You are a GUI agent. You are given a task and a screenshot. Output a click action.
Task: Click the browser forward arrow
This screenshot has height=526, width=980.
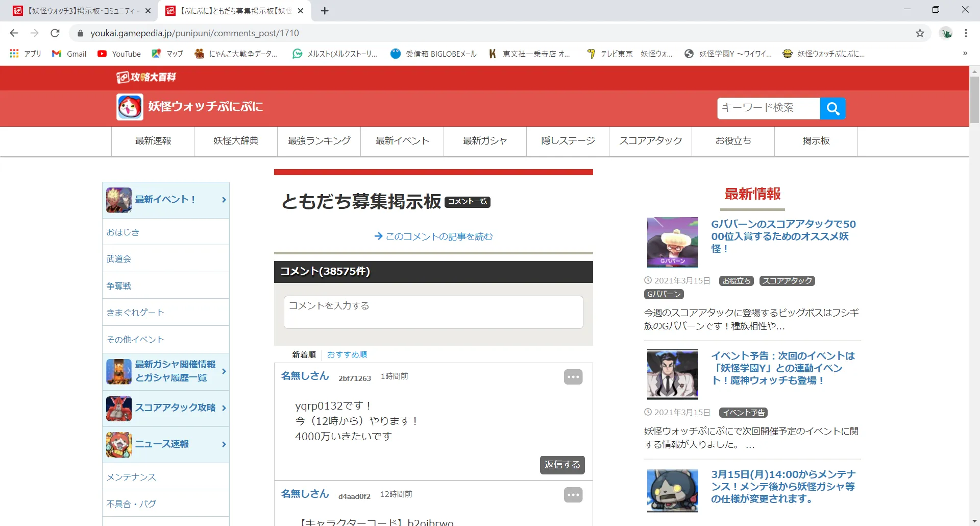pos(34,33)
